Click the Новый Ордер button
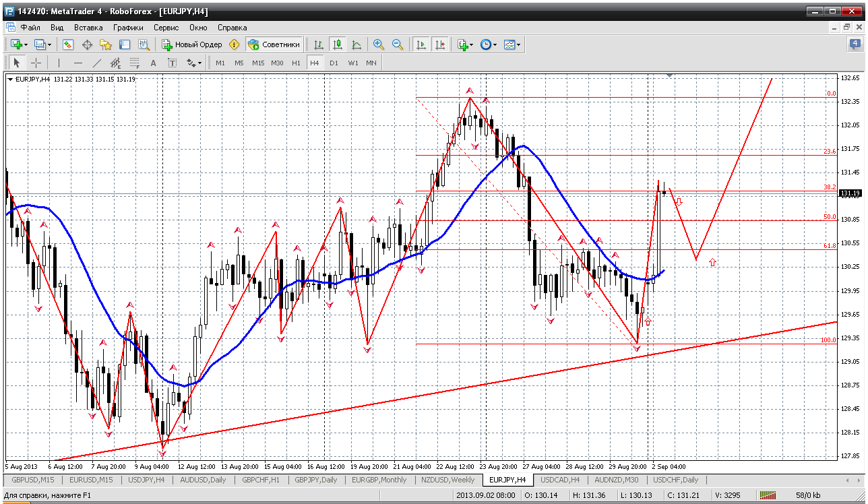The image size is (868, 504). (x=192, y=44)
